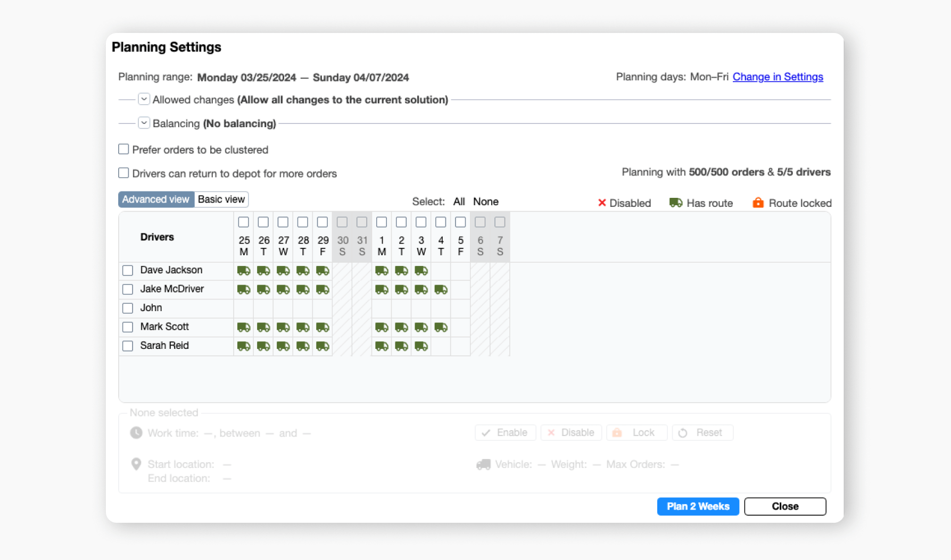Viewport: 951px width, 560px height.
Task: Enable Prefer orders to be clustered
Action: pyautogui.click(x=123, y=149)
